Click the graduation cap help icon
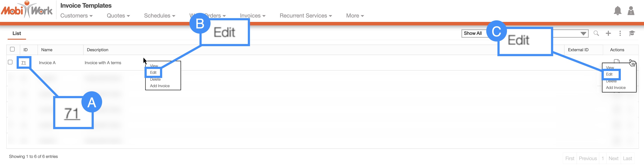 point(632,33)
